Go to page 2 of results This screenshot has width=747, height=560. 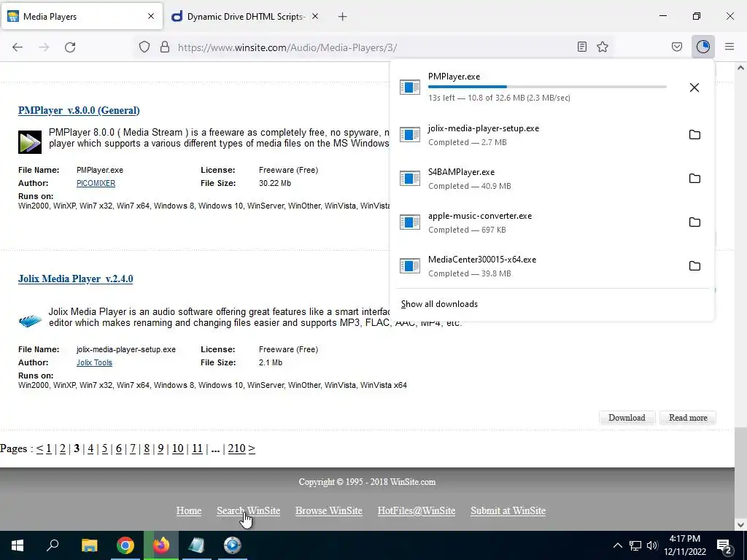coord(63,448)
